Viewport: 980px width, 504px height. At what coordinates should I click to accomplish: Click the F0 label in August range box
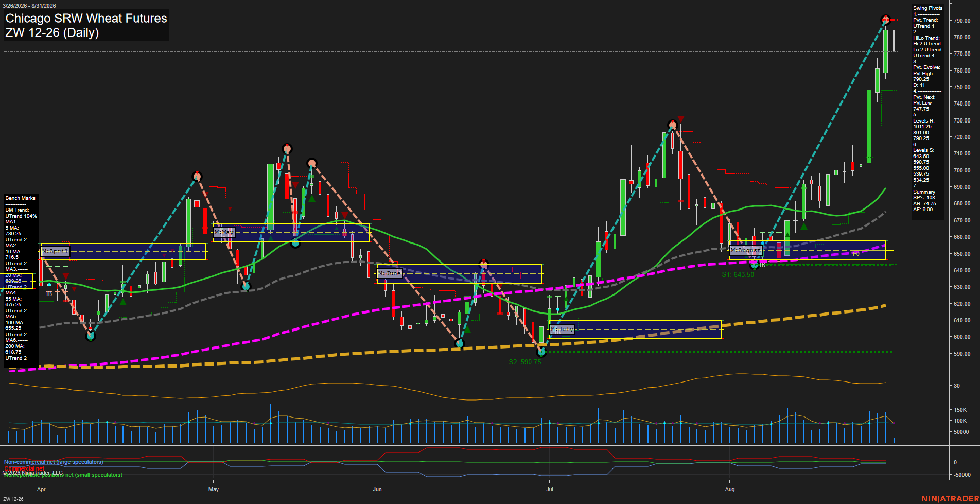pos(856,254)
